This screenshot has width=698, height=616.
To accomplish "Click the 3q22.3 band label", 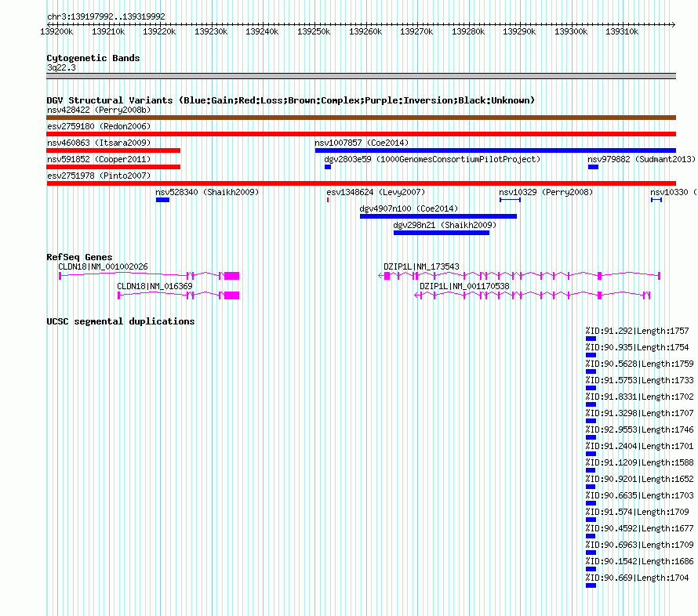I will click(61, 67).
